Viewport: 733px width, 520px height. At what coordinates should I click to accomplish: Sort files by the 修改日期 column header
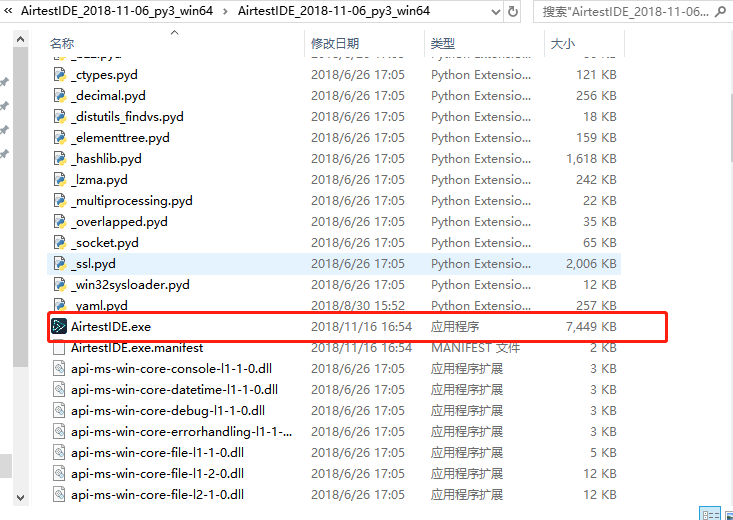334,44
